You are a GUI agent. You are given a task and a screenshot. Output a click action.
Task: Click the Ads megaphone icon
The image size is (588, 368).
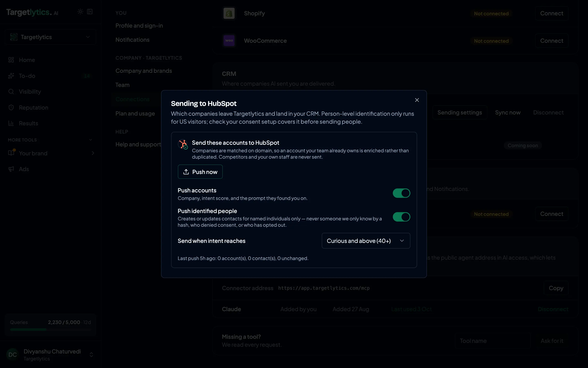click(11, 169)
